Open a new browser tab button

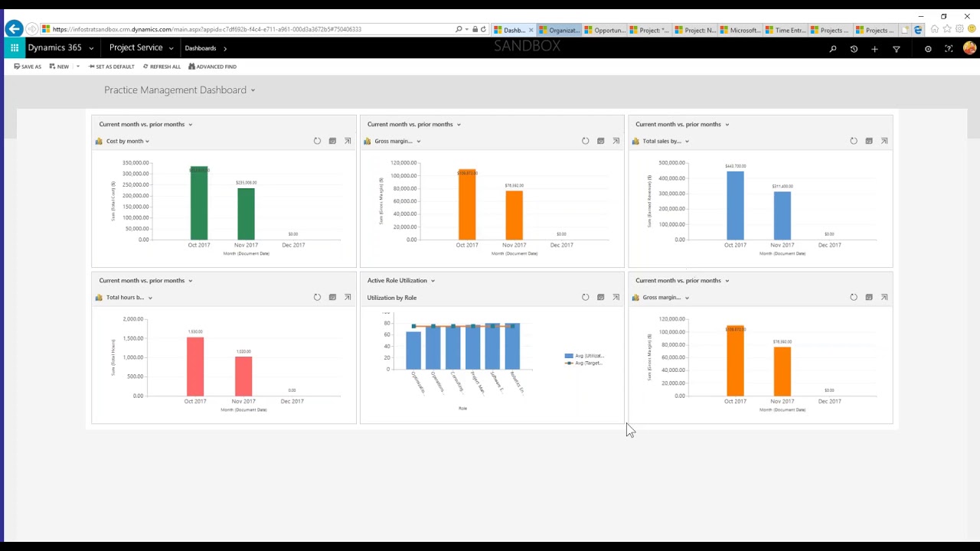coord(905,30)
